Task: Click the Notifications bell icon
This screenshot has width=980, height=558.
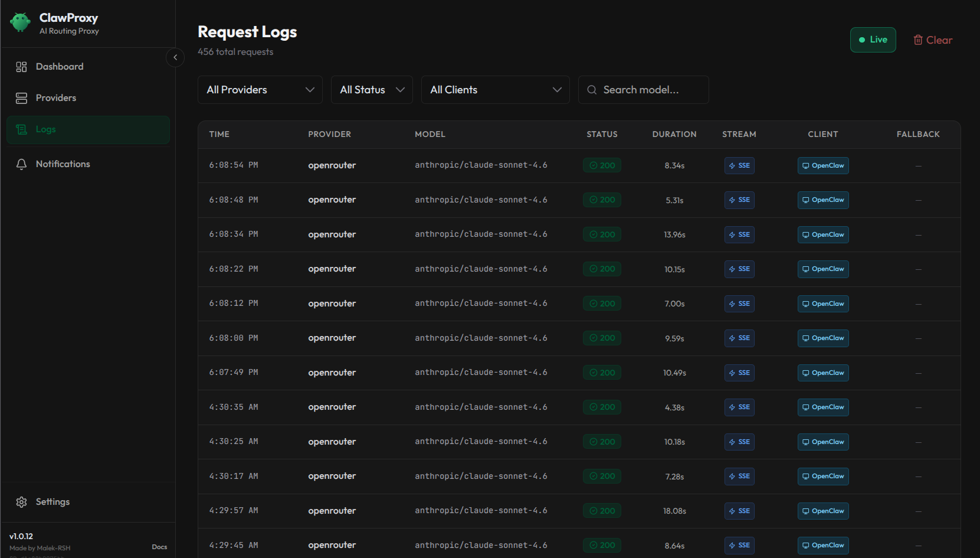Action: tap(21, 164)
